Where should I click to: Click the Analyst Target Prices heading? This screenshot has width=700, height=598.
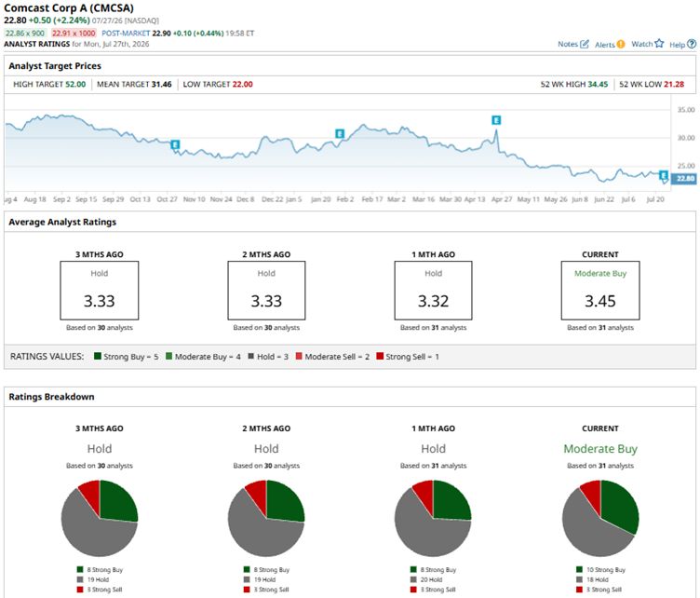point(55,65)
